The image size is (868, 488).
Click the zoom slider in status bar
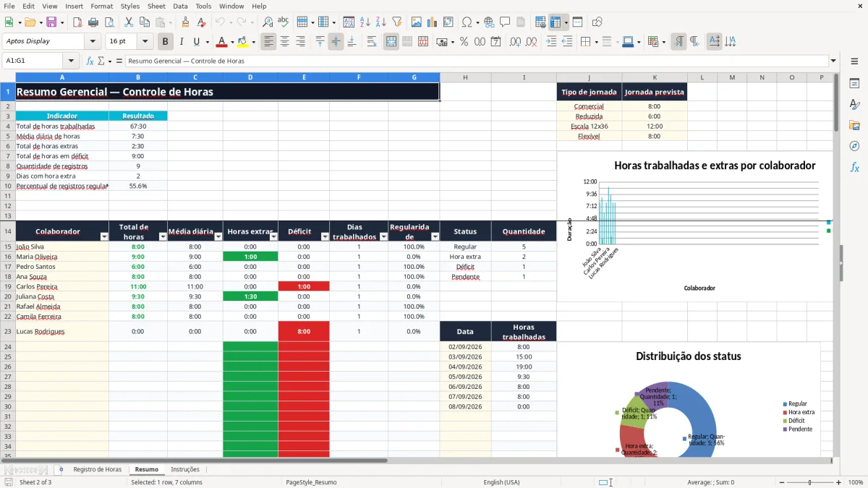(x=809, y=482)
